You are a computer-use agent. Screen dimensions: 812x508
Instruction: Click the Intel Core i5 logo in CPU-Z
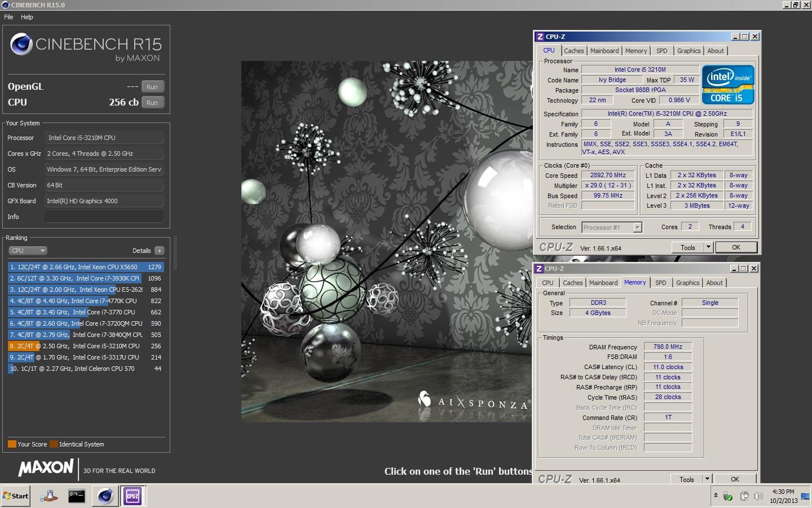(x=728, y=85)
